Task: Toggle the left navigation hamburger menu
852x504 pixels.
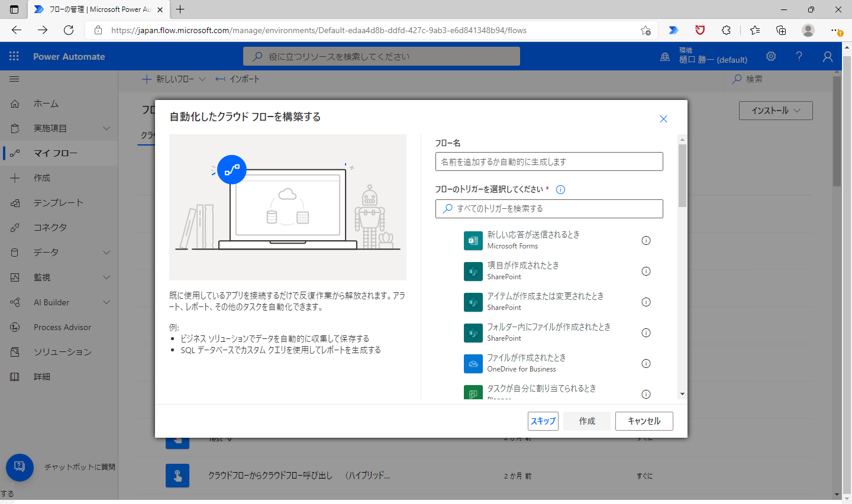Action: pos(14,79)
